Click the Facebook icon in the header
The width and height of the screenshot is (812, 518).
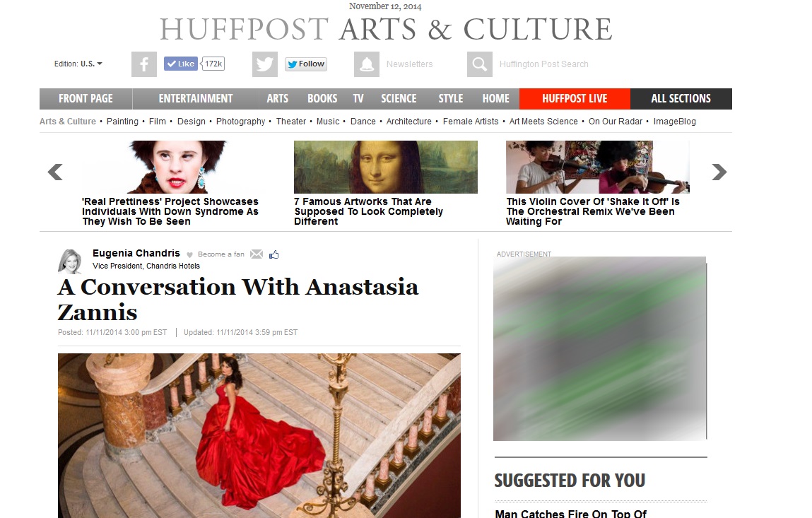coord(144,64)
